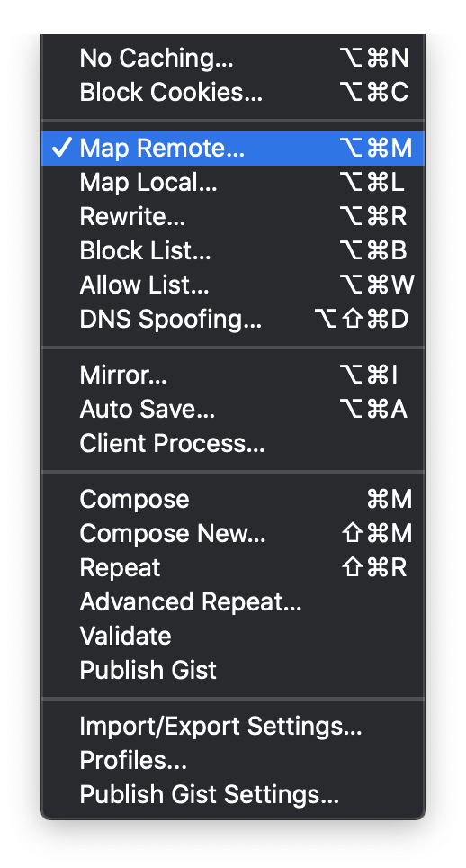
Task: Open Advanced Repeat dialog
Action: click(233, 602)
